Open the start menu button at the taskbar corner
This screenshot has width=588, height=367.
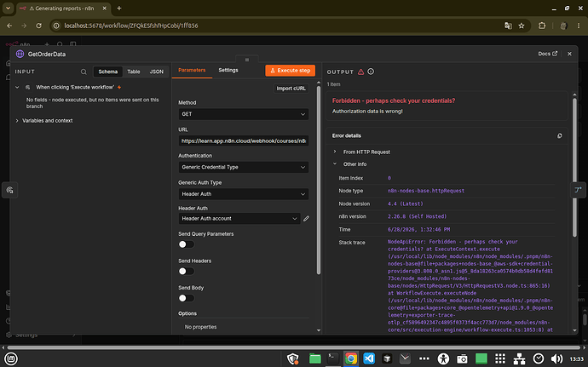pos(11,358)
